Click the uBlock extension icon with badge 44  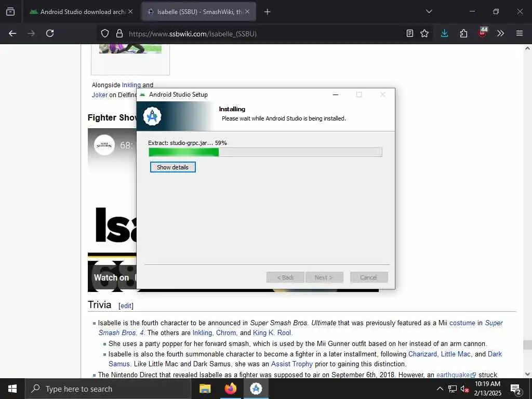(483, 33)
